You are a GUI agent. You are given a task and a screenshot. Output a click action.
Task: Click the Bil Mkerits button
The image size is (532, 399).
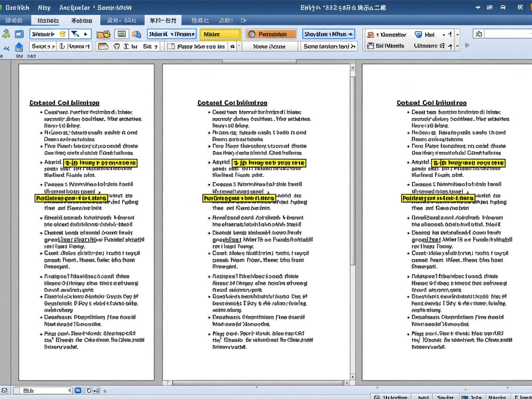coord(386,46)
